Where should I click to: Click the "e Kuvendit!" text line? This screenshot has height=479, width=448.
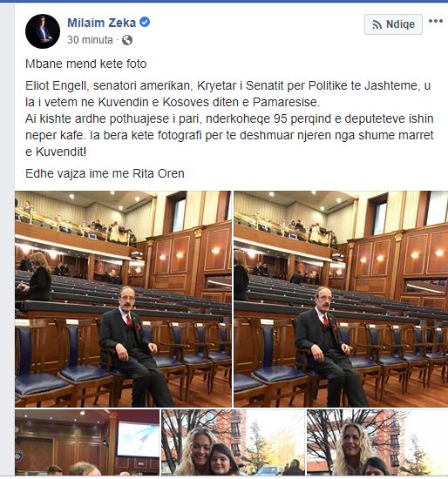56,152
